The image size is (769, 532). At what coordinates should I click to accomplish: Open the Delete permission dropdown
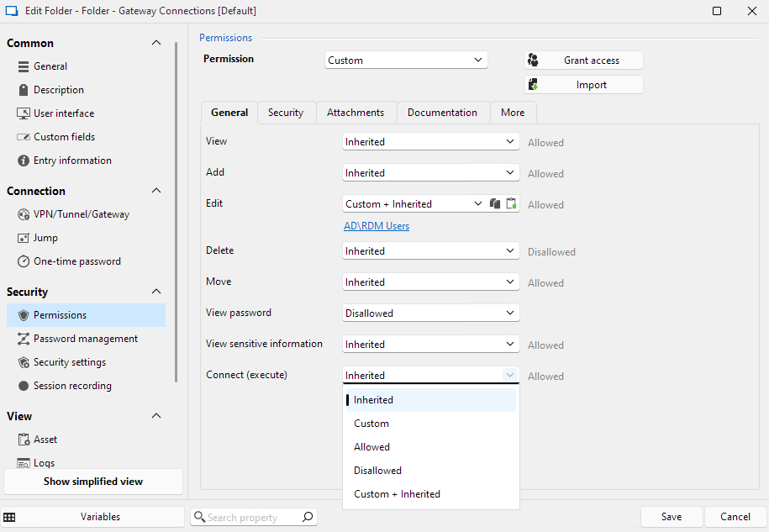[430, 251]
